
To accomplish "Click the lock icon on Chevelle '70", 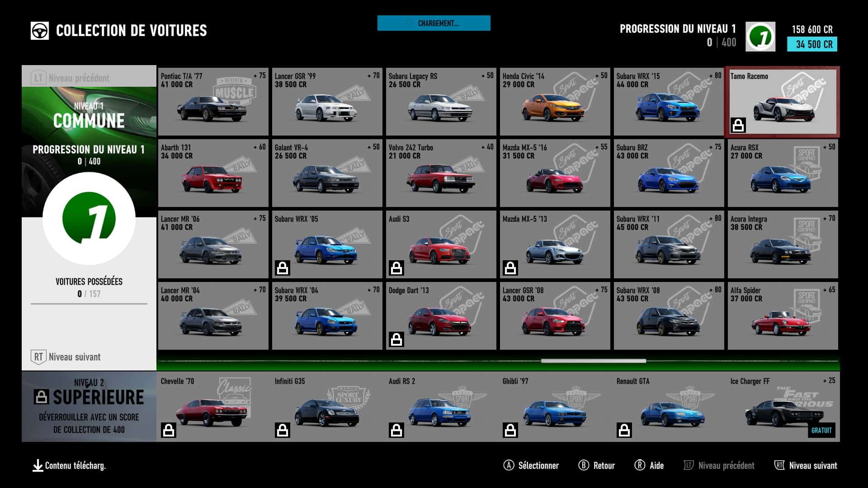I will coord(169,430).
